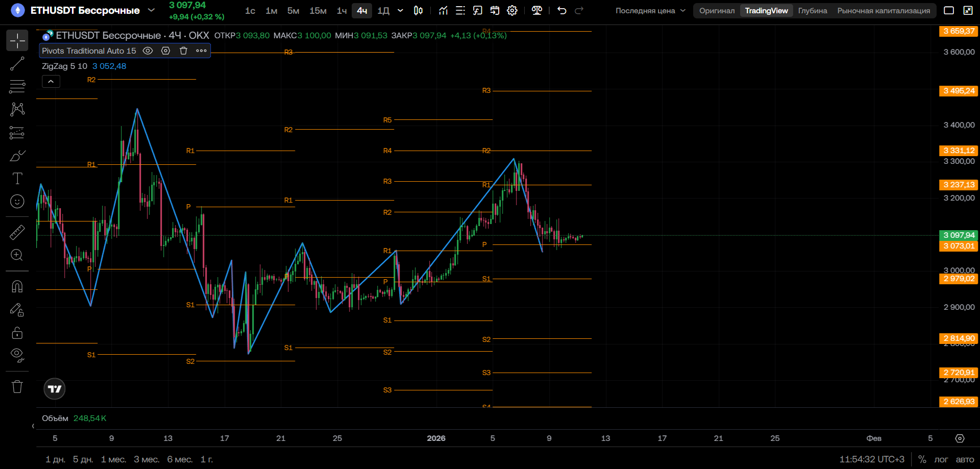Image resolution: width=980 pixels, height=469 pixels.
Task: Collapse the indicator legend
Action: tap(51, 81)
